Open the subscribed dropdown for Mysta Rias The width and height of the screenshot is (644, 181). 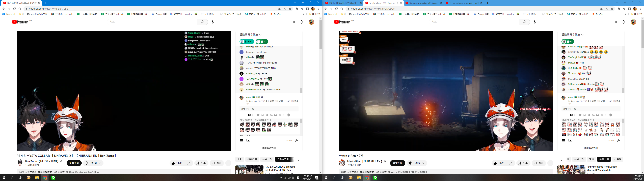[x=416, y=163]
